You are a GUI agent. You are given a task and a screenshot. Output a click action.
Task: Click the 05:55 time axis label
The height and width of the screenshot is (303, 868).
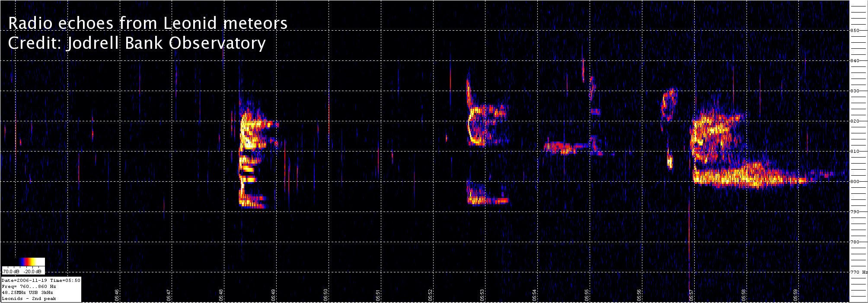[587, 295]
